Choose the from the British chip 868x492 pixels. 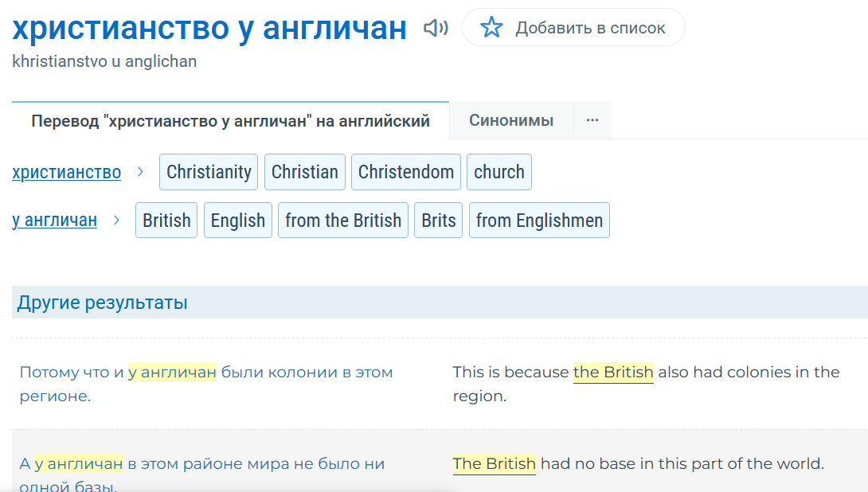[x=343, y=220]
